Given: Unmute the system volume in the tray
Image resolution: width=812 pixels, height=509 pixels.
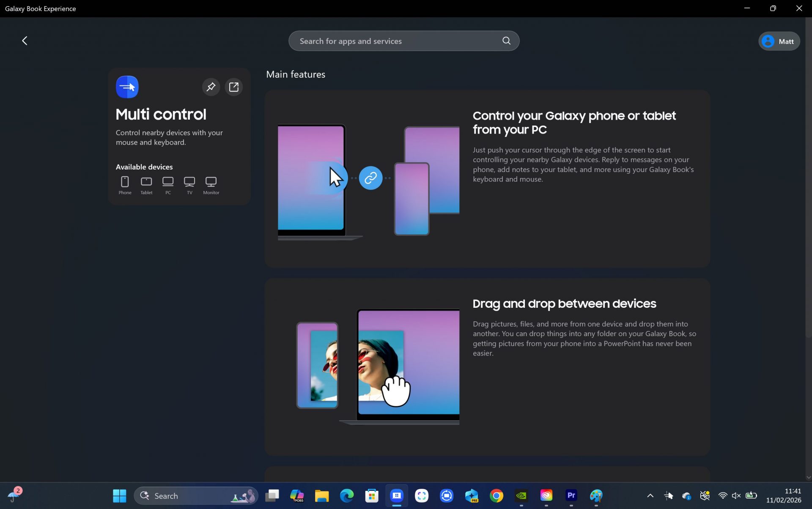Looking at the screenshot, I should coord(737,495).
